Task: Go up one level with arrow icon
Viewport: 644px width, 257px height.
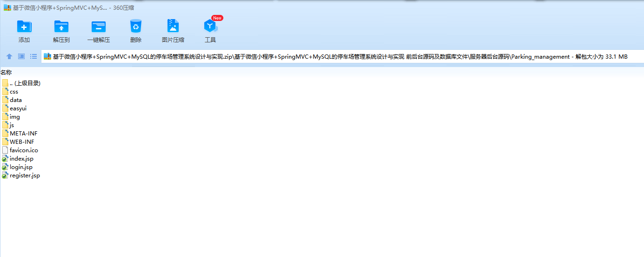Action: tap(9, 56)
